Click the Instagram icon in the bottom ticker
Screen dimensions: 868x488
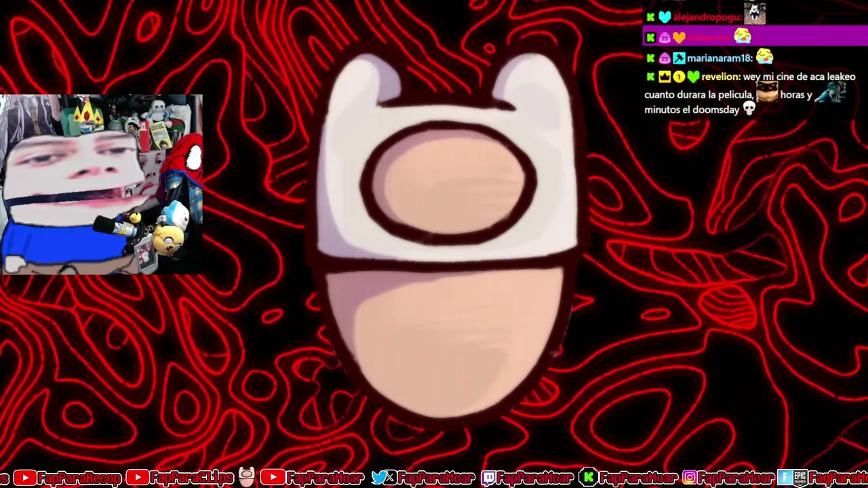pyautogui.click(x=690, y=478)
